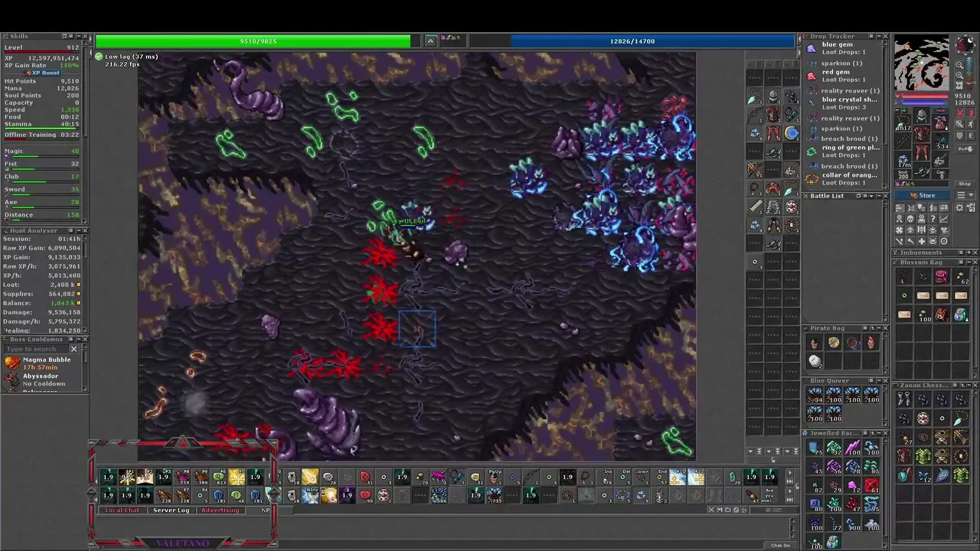Collapse the Blossom Bag container
The width and height of the screenshot is (980, 551).
tap(969, 262)
